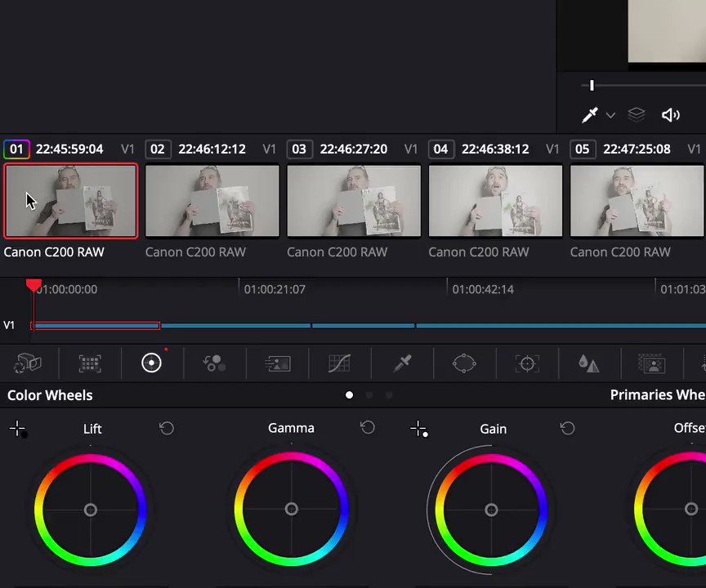Pick black point next to Lift
Image resolution: width=706 pixels, height=588 pixels.
19,430
